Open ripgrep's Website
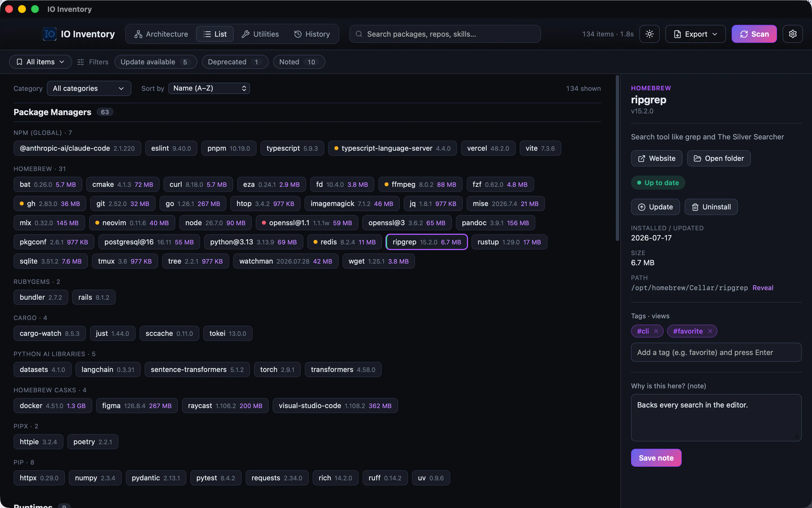The image size is (812, 508). (656, 158)
